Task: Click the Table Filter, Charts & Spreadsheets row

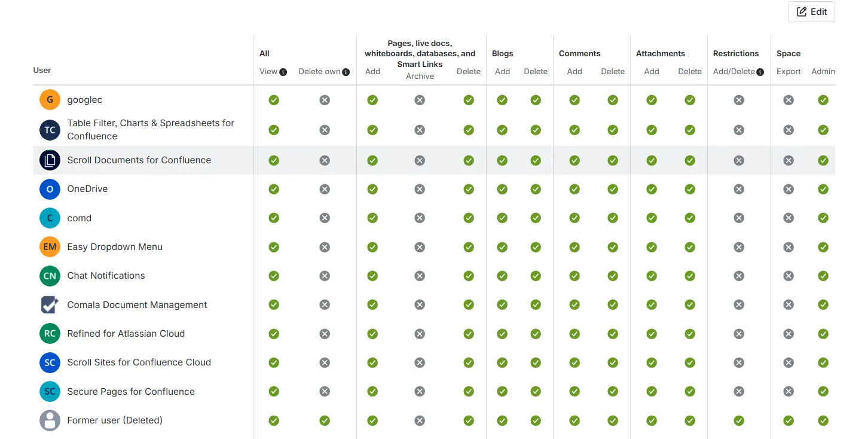Action: 151,130
